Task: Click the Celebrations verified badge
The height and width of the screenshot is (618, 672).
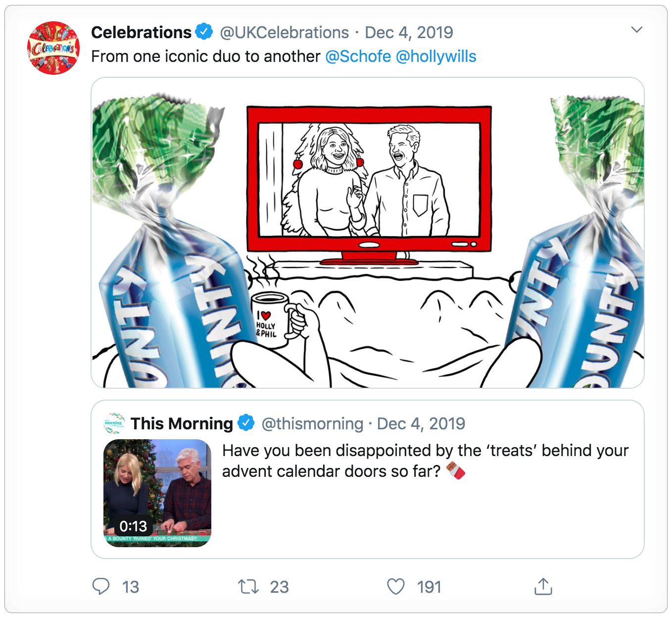Action: tap(204, 32)
